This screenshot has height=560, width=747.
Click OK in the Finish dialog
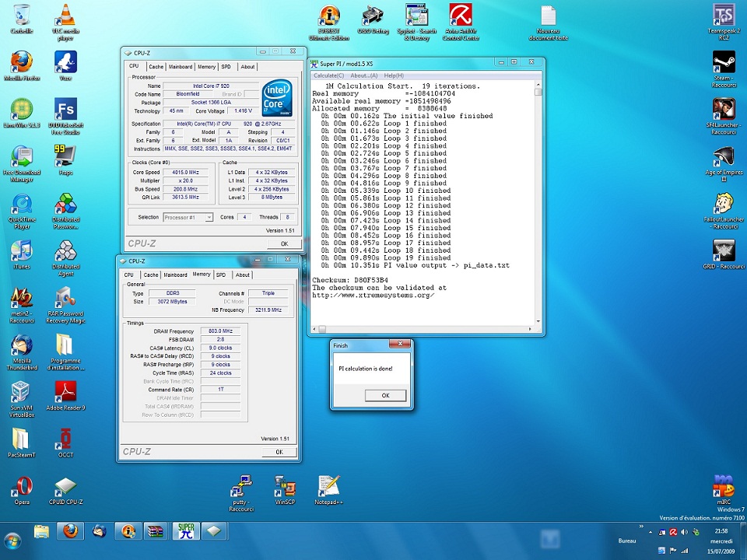pos(385,395)
